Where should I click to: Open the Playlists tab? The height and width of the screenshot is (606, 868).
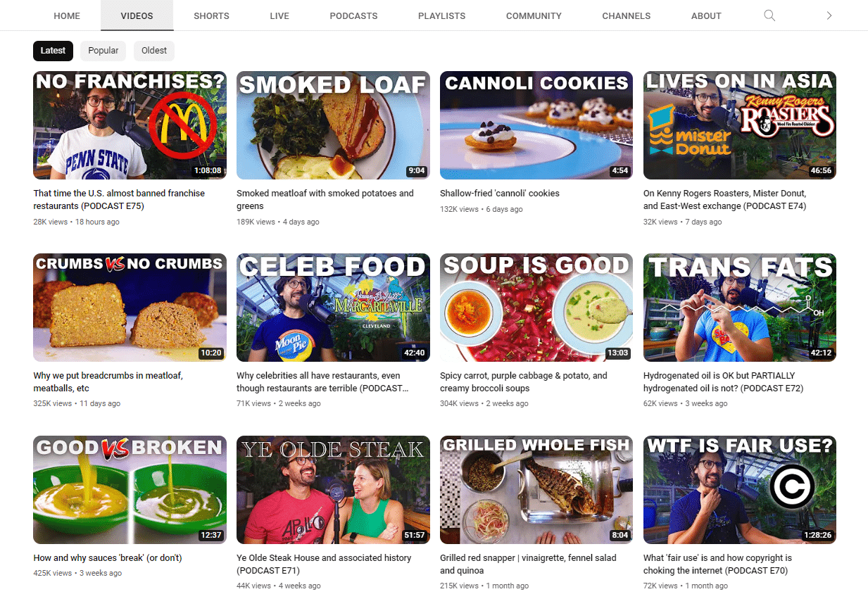[441, 15]
